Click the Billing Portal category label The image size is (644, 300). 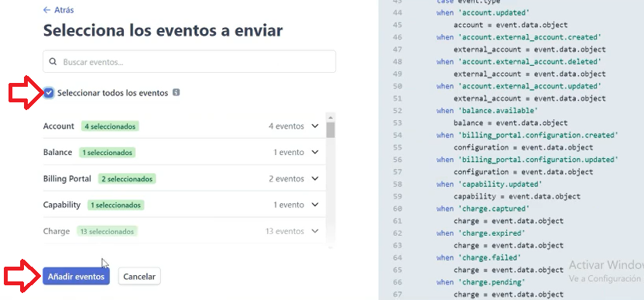67,178
